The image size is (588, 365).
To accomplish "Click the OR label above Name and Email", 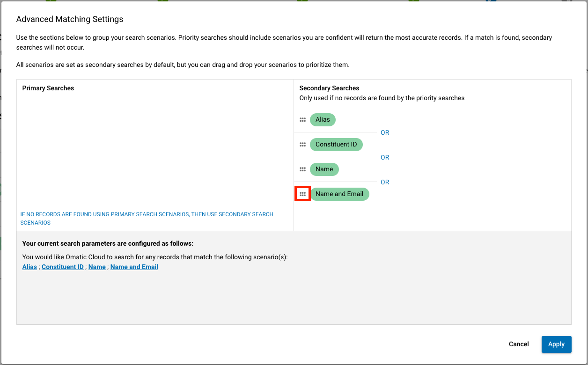I will click(385, 182).
